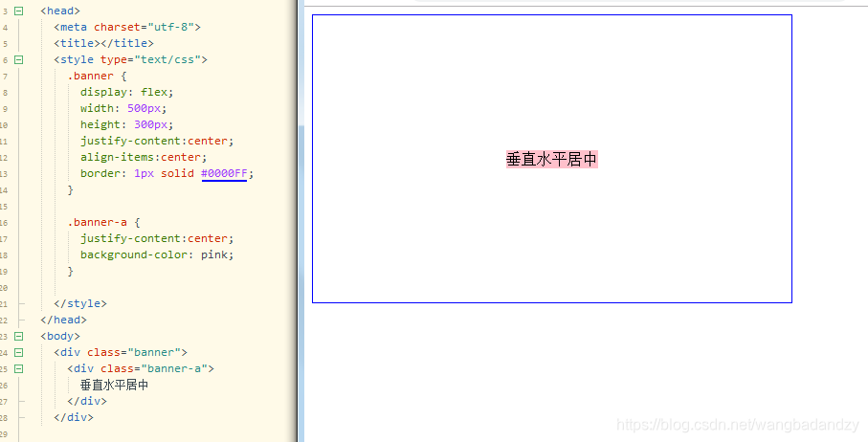Click 'align-items:center;' in the code
868x442 pixels.
pos(144,157)
